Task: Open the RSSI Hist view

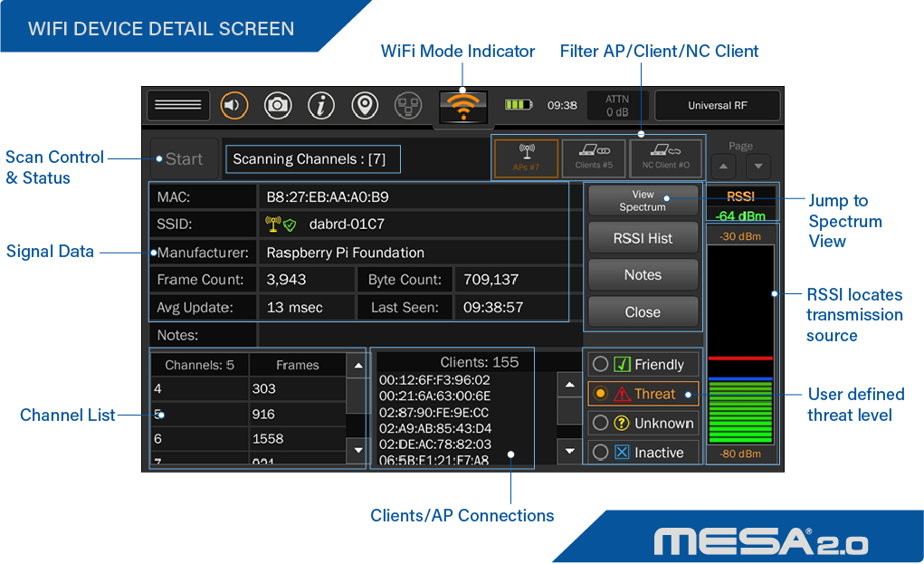Action: coord(643,239)
